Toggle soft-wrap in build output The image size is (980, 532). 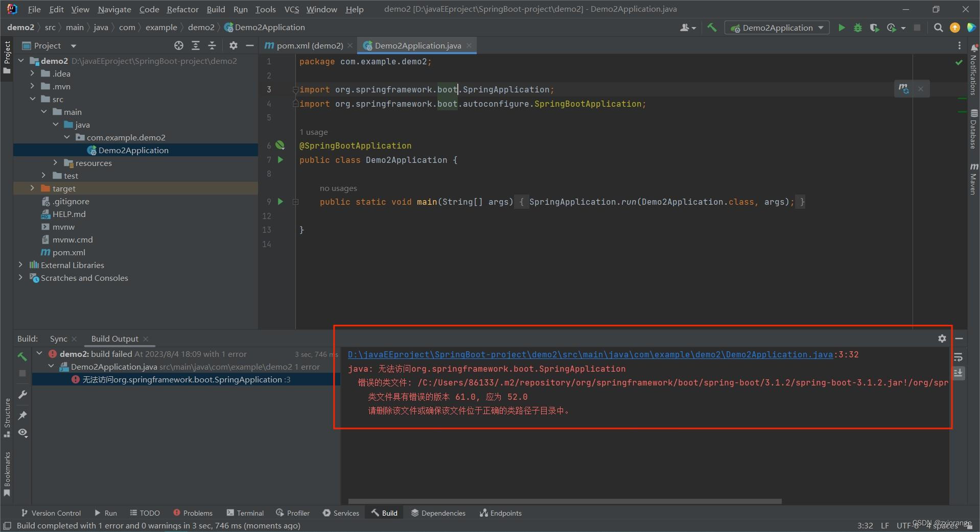click(959, 357)
